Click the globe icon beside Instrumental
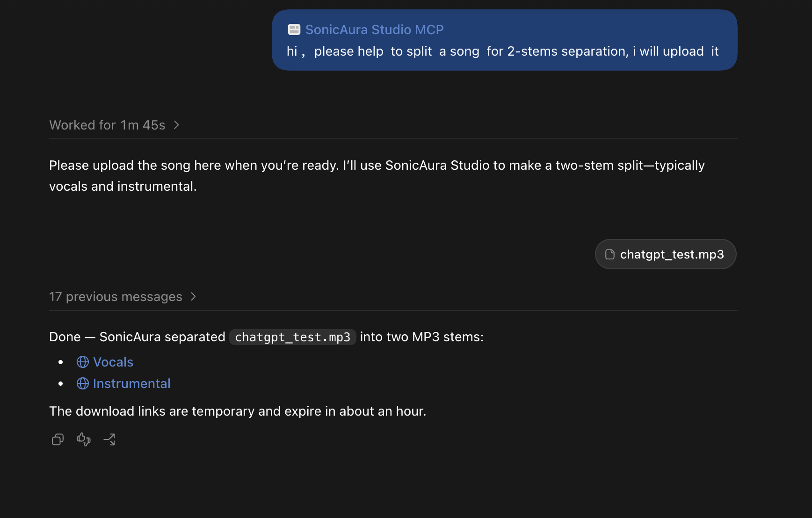 click(83, 383)
